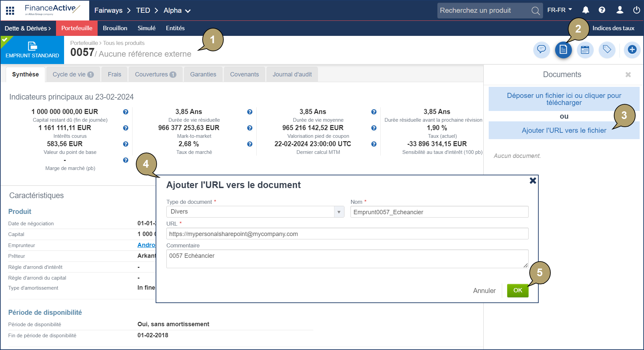644x350 pixels.
Task: Select Brouillon in the navigation menu
Action: point(115,28)
